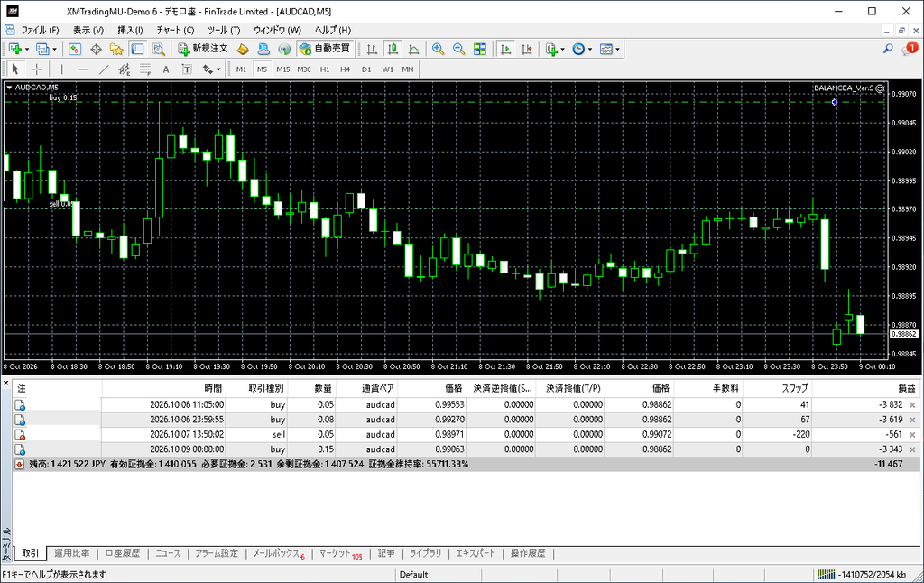
Task: Open the chat notification bubble icon
Action: (x=910, y=49)
